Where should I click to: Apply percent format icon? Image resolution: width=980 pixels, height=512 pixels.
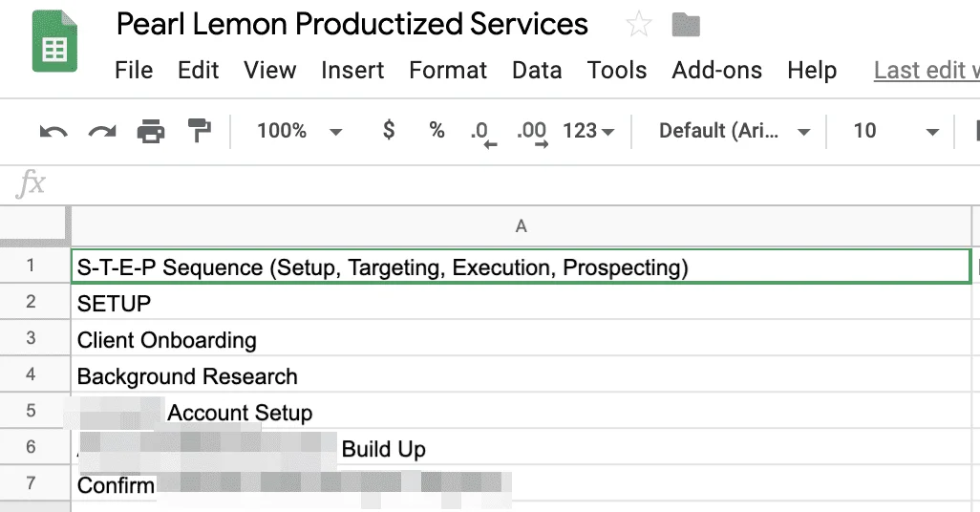tap(437, 130)
